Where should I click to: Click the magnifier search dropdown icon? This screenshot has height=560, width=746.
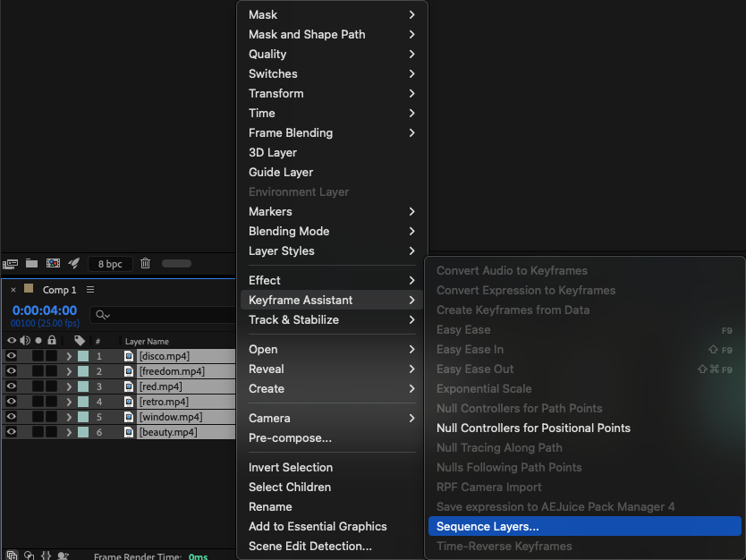[102, 315]
